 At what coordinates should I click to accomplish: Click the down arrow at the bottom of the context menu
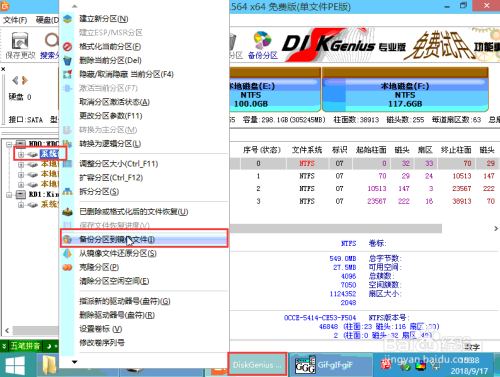[75, 362]
